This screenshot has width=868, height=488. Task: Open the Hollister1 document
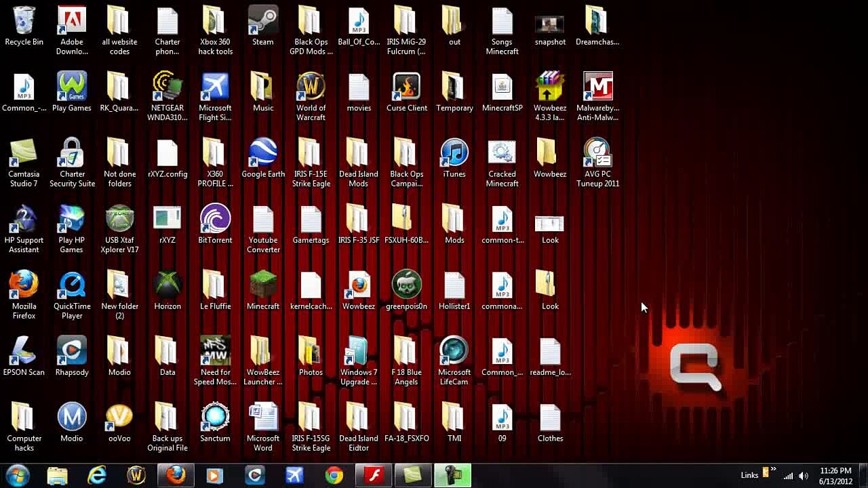[454, 291]
